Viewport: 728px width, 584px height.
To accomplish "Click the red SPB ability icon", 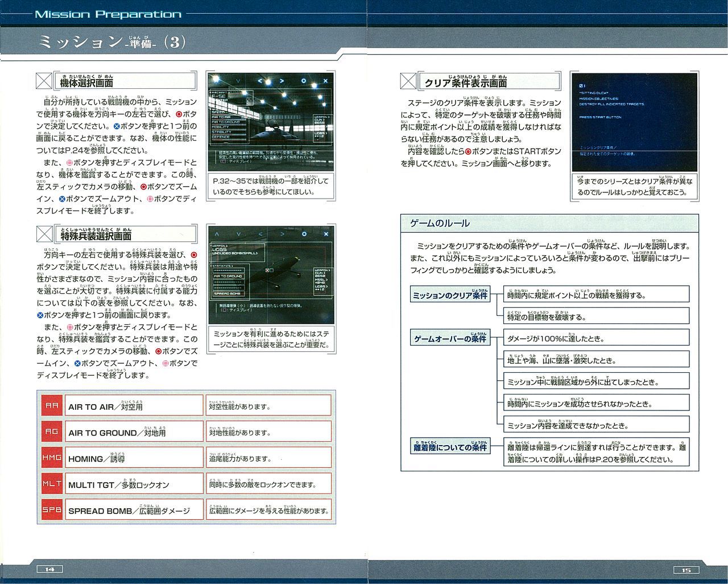I will (52, 509).
